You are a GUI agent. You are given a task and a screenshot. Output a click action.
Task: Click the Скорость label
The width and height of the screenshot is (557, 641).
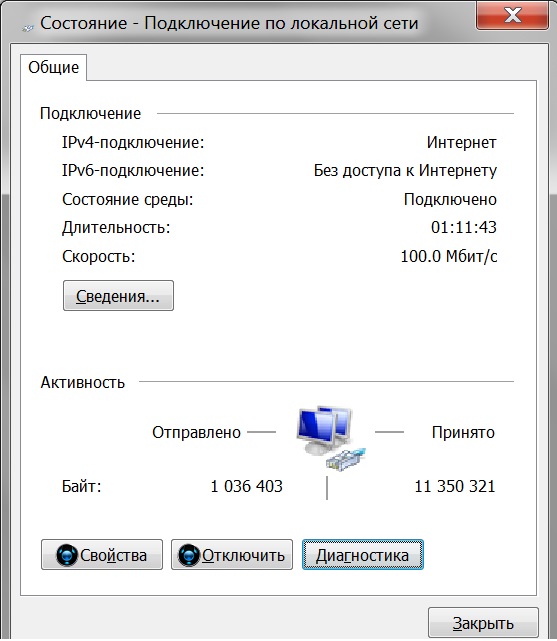pos(98,256)
